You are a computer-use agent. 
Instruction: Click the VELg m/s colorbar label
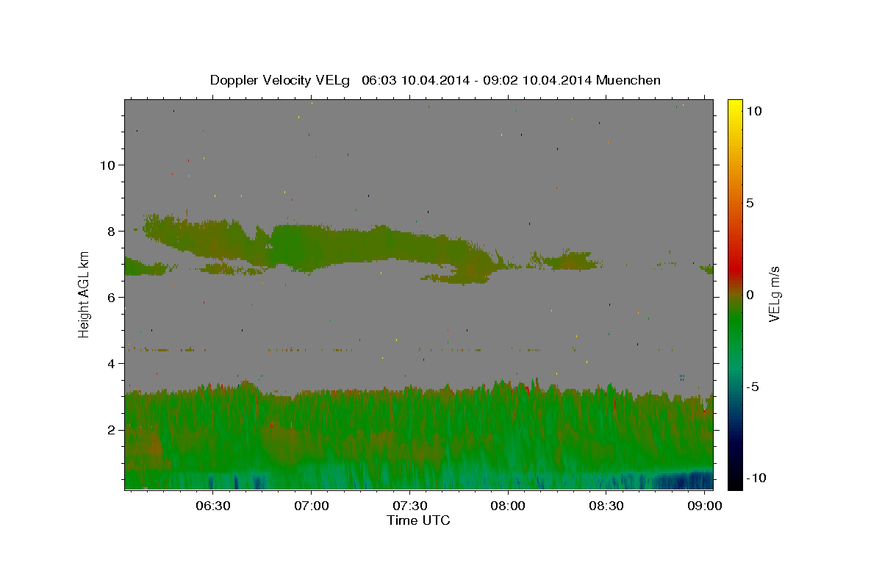click(x=774, y=294)
